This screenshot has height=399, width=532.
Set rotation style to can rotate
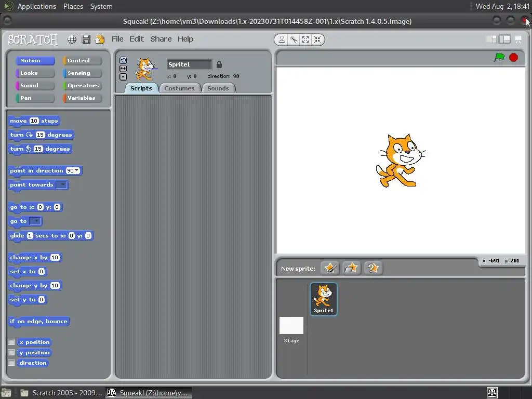tap(123, 60)
